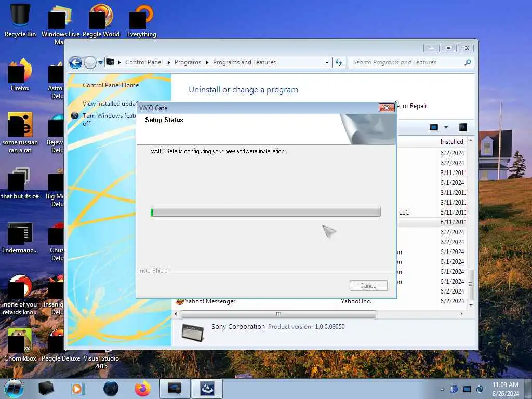Go back in Control Panel window
Screen dimensions: 532x399
click(75, 63)
